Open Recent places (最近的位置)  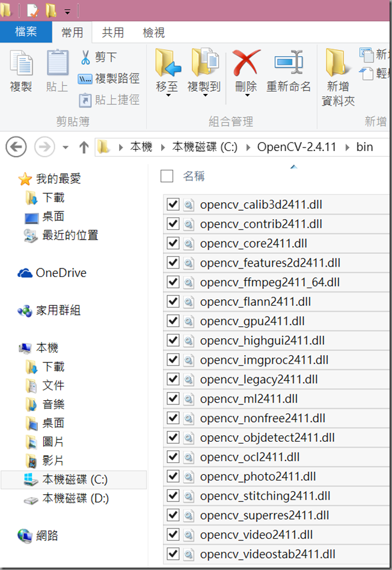point(61,235)
